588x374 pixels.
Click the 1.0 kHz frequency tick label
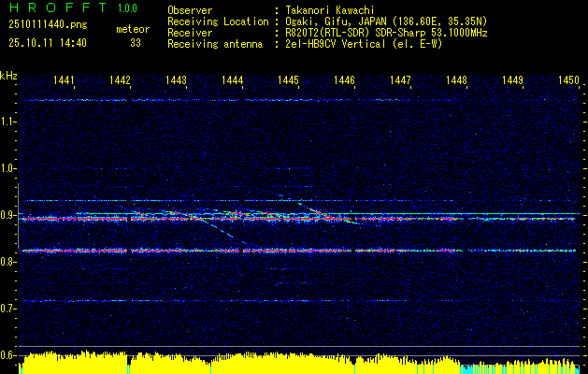click(x=7, y=168)
